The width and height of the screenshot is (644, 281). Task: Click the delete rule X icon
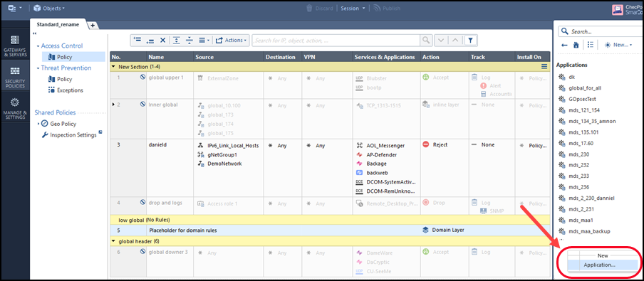coord(162,41)
